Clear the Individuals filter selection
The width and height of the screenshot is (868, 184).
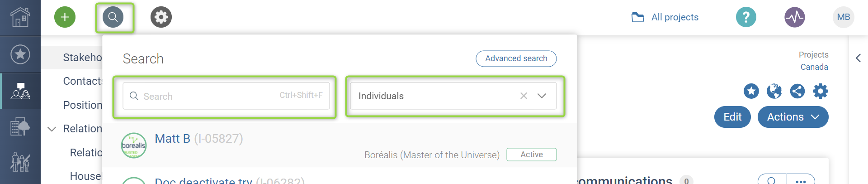coord(524,96)
